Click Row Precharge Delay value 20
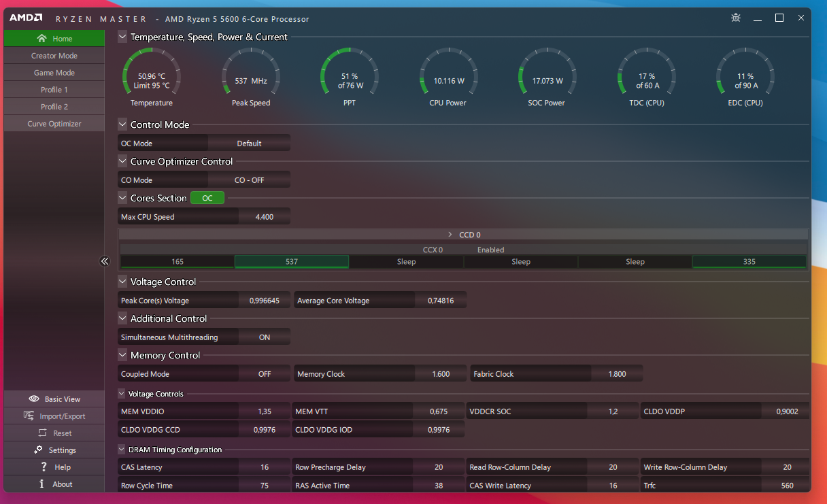The width and height of the screenshot is (827, 504). (x=439, y=467)
